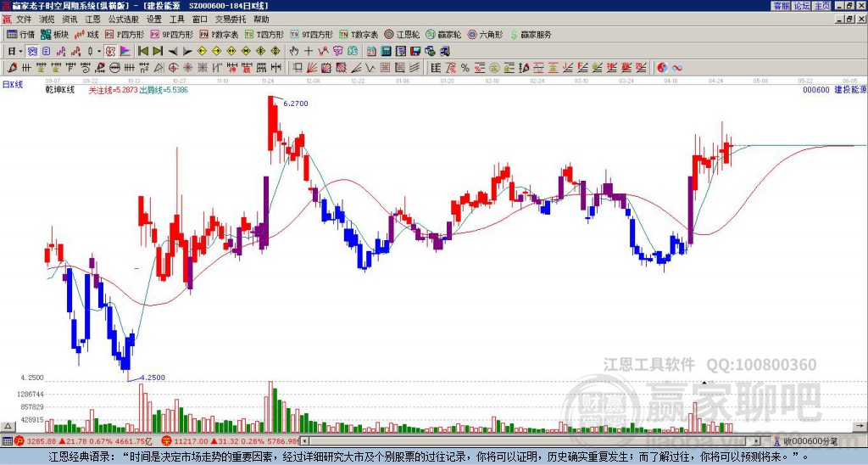The width and height of the screenshot is (868, 465).
Task: Click the gold coin 金 icon
Action: pos(494,68)
